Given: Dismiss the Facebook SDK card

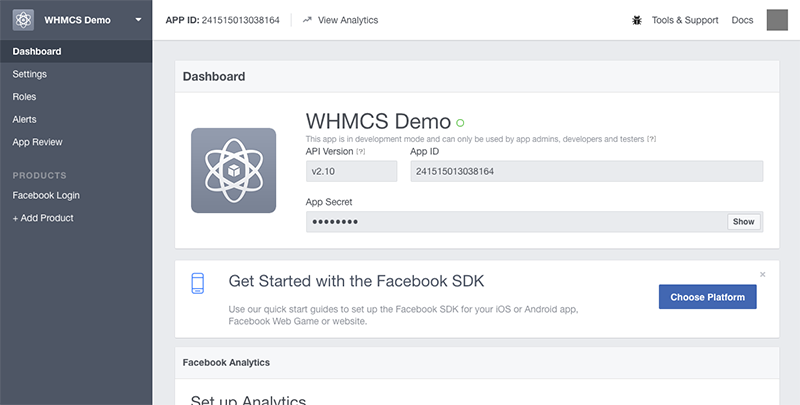Looking at the screenshot, I should [x=762, y=274].
